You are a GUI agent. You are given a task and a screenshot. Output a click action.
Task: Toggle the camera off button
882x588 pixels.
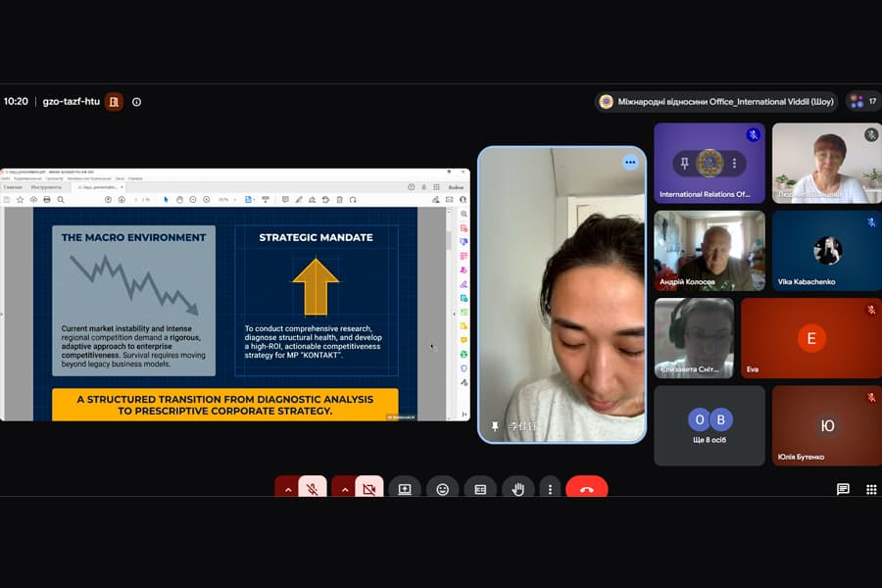coord(369,488)
